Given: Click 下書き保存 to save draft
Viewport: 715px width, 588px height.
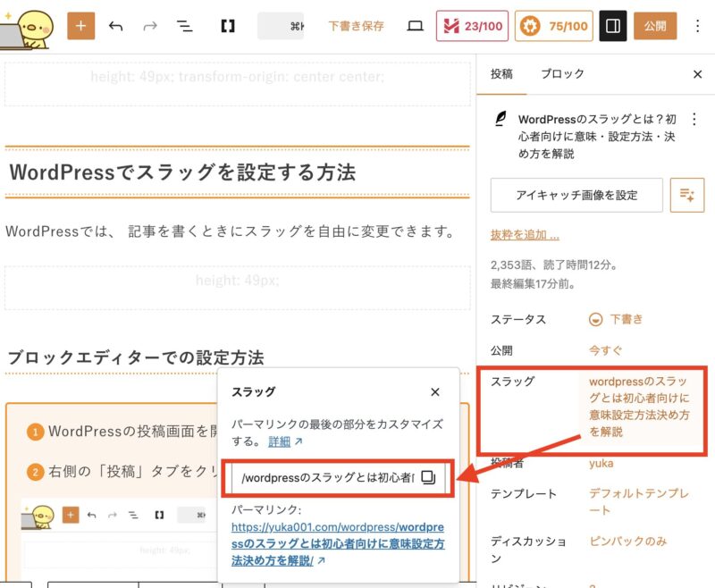Looking at the screenshot, I should [x=356, y=26].
